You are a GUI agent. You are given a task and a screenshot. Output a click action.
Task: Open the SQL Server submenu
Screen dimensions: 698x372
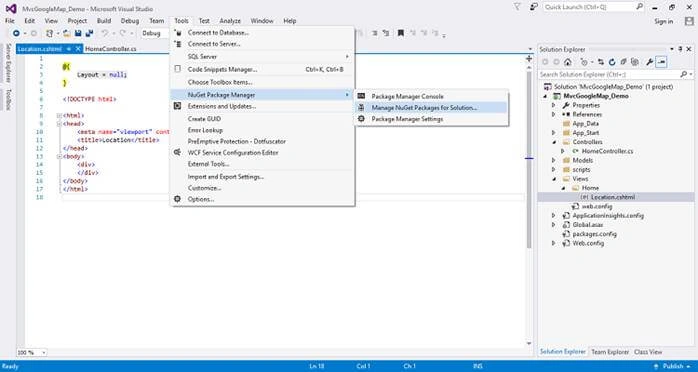(x=262, y=57)
